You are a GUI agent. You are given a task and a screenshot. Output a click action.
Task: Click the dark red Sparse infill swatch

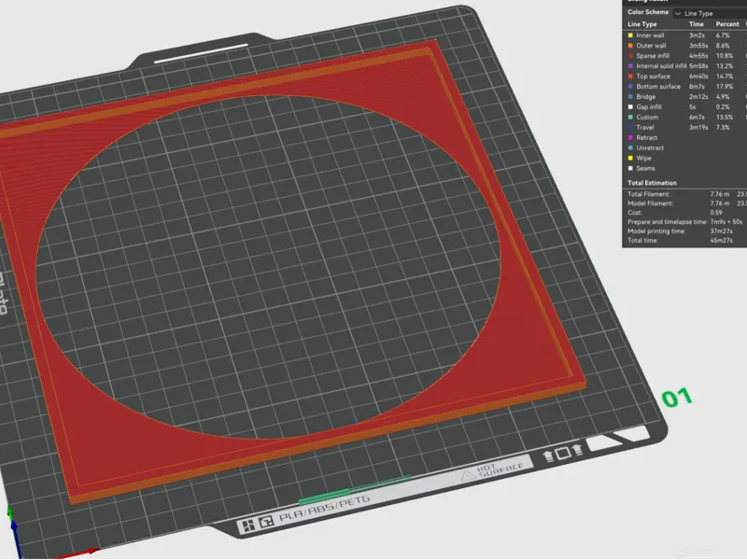[630, 56]
